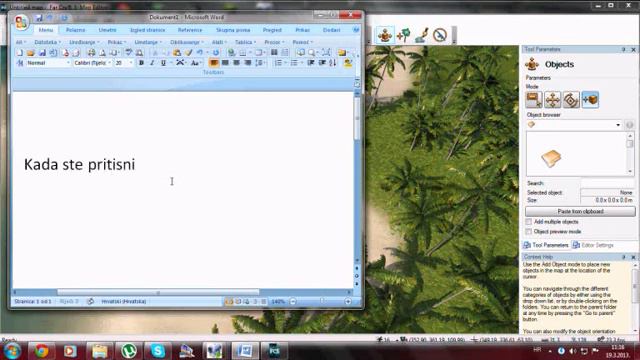This screenshot has height=360, width=640.
Task: Open uTorrent from the taskbar
Action: [x=128, y=351]
